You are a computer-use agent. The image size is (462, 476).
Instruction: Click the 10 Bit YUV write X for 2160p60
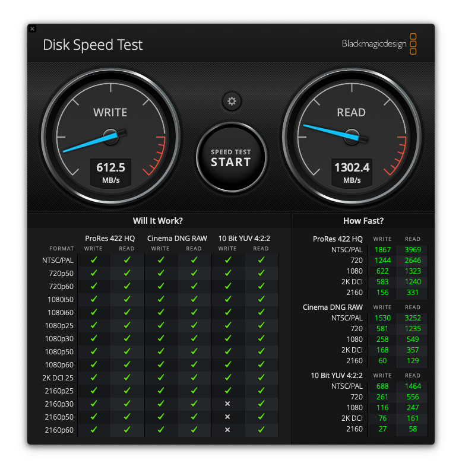click(x=227, y=430)
